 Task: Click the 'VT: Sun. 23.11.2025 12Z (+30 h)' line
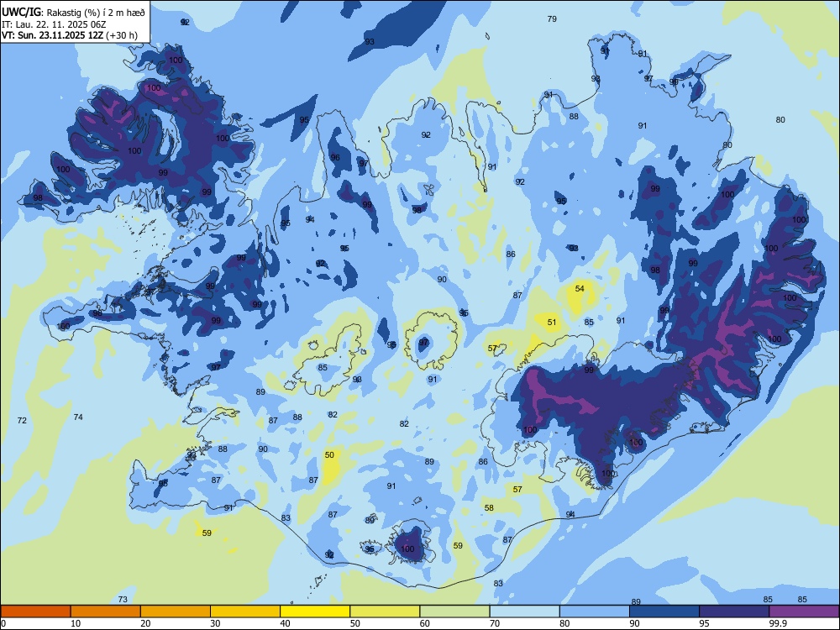point(70,35)
